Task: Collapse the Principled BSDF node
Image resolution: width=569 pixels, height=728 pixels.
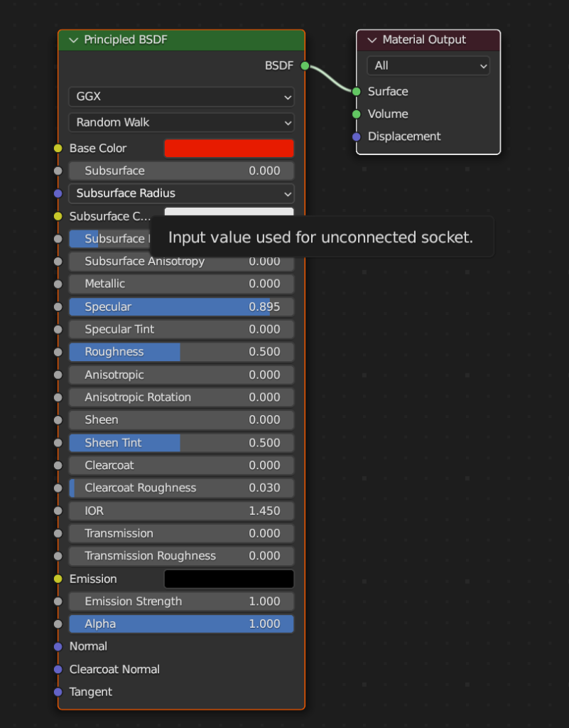Action: [73, 41]
